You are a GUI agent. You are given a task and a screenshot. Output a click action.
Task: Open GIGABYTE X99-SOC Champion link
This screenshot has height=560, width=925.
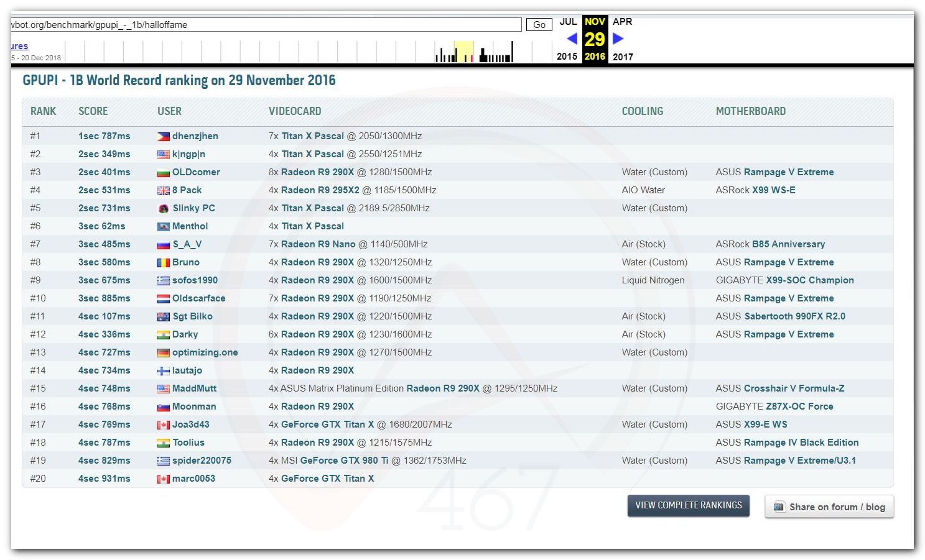809,280
